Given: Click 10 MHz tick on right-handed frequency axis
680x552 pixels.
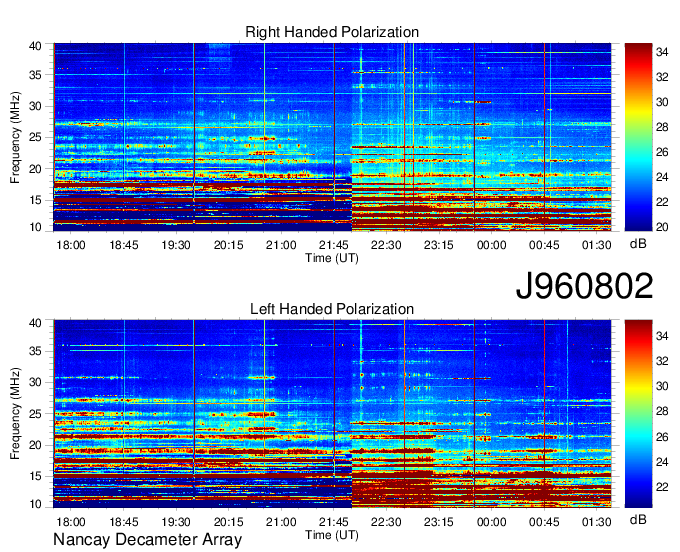Looking at the screenshot, I should point(35,227).
